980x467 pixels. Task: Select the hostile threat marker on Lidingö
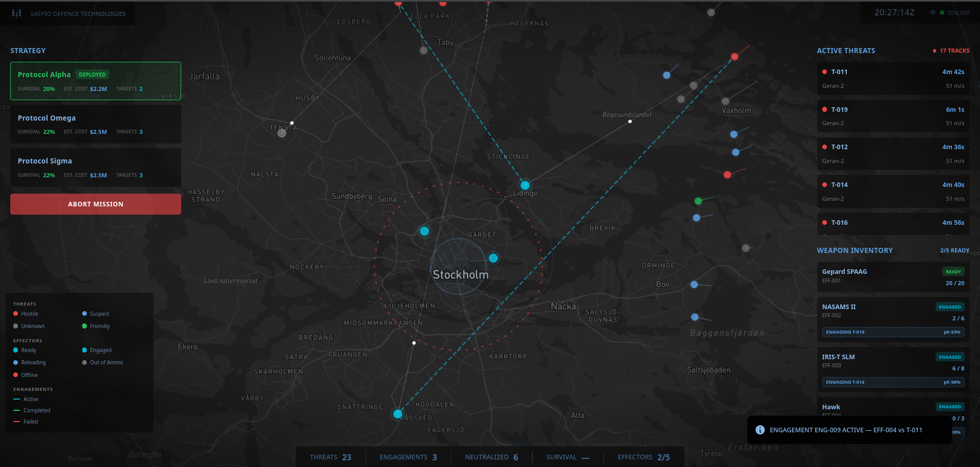tap(524, 185)
